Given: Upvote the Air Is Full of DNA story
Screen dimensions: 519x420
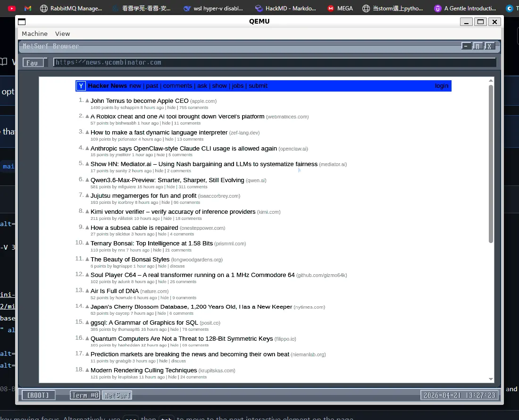Looking at the screenshot, I should (87, 291).
